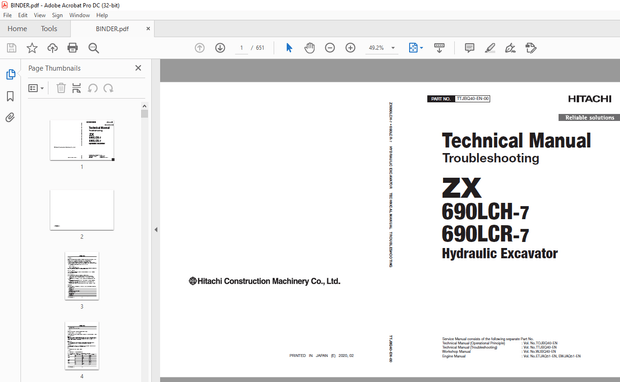Open the Find text magnifier
Viewport: 620px width, 382px height.
[x=94, y=48]
